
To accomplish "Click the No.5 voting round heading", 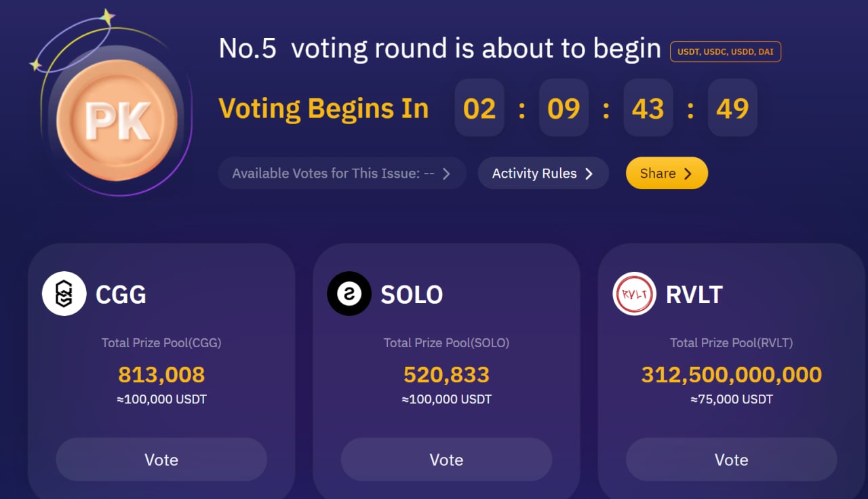I will click(x=439, y=49).
